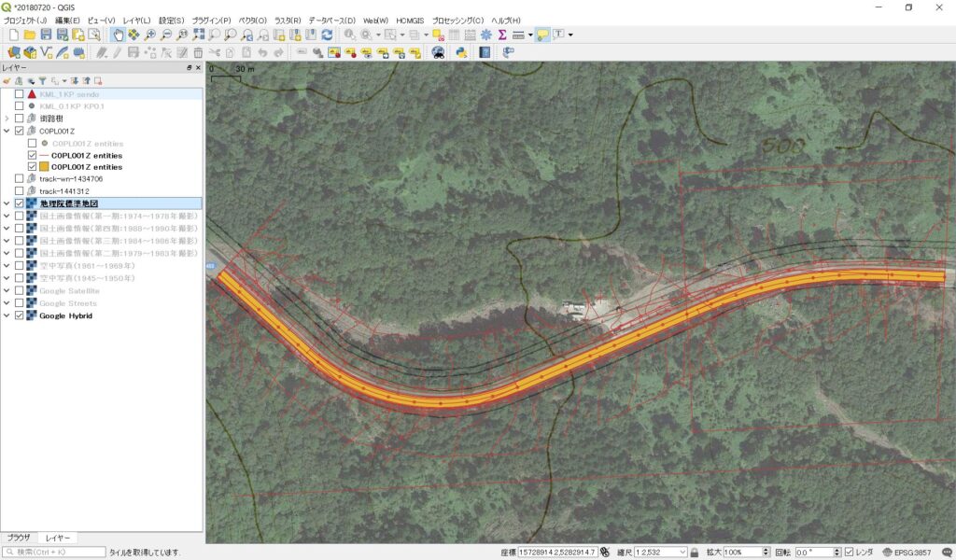Screen dimensions: 956x560
Task: Open the プラグイン(P) menu
Action: [x=213, y=20]
